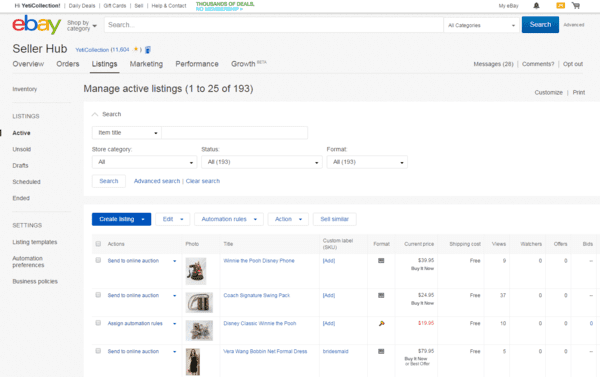Image resolution: width=600 pixels, height=377 pixels.
Task: Collapse the Search panel chevron
Action: point(95,114)
